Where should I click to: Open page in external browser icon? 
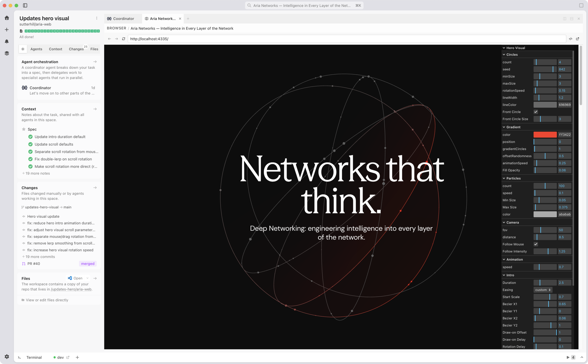pos(577,39)
